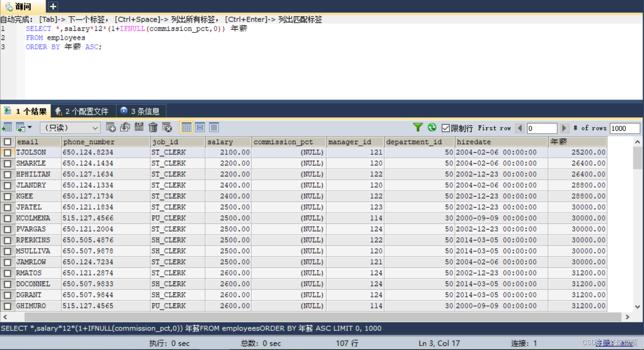
Task: Toggle the select-all checkbox in header
Action: [7, 142]
